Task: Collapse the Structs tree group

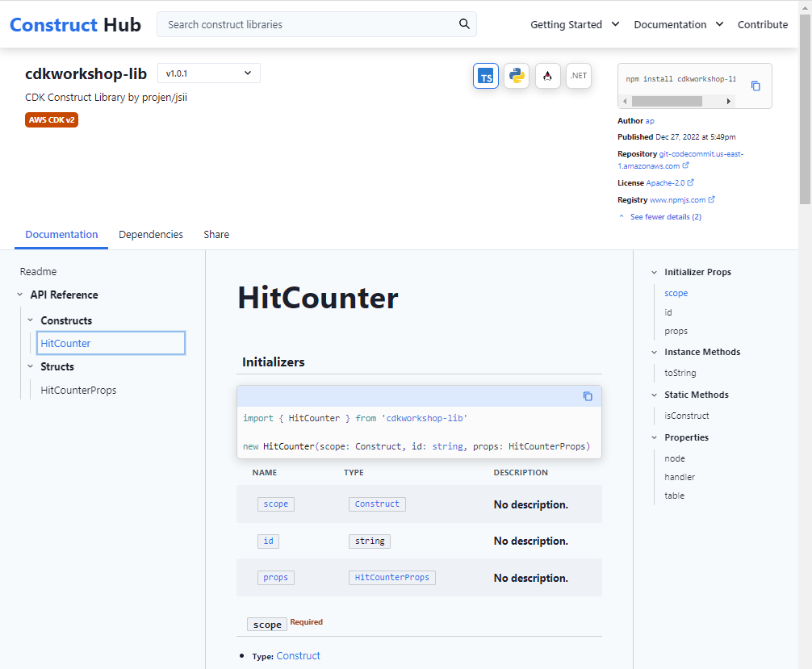Action: click(x=30, y=366)
